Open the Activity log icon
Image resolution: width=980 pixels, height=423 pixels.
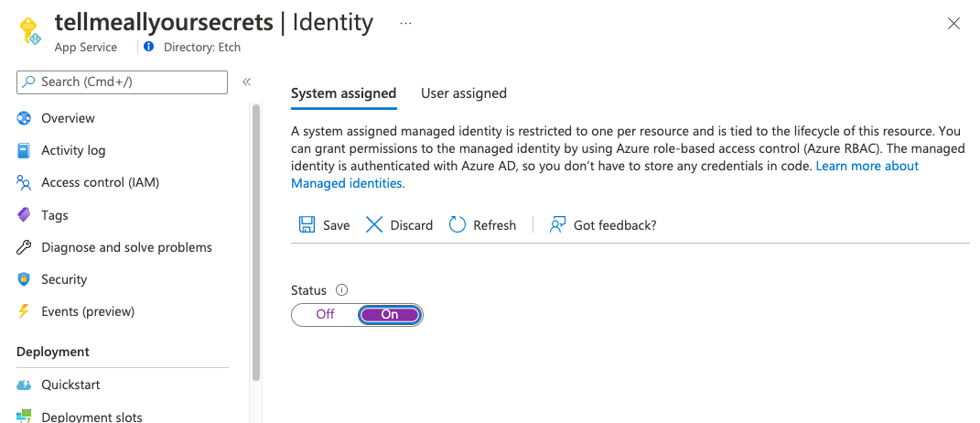(24, 151)
